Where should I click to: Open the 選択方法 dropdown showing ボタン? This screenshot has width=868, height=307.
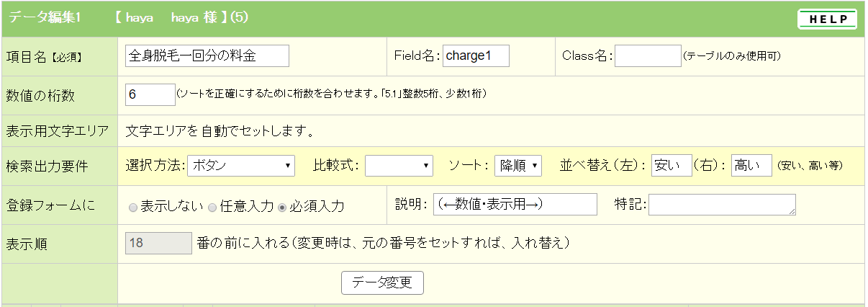[x=240, y=166]
